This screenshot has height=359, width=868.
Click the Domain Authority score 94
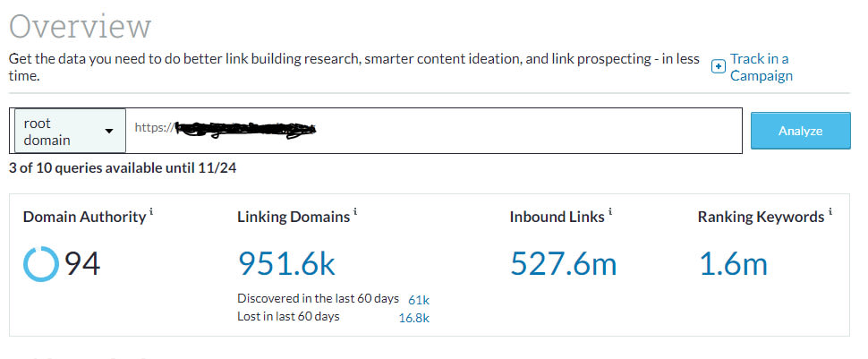(81, 264)
